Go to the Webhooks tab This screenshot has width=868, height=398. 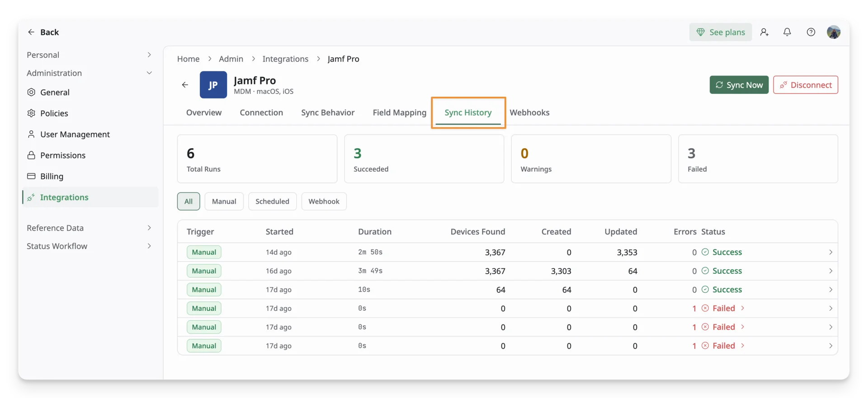click(529, 112)
